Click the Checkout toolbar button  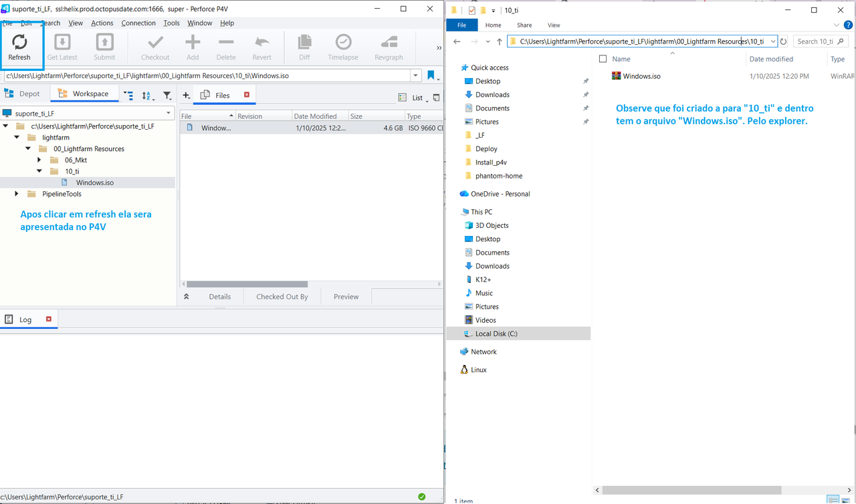[155, 47]
